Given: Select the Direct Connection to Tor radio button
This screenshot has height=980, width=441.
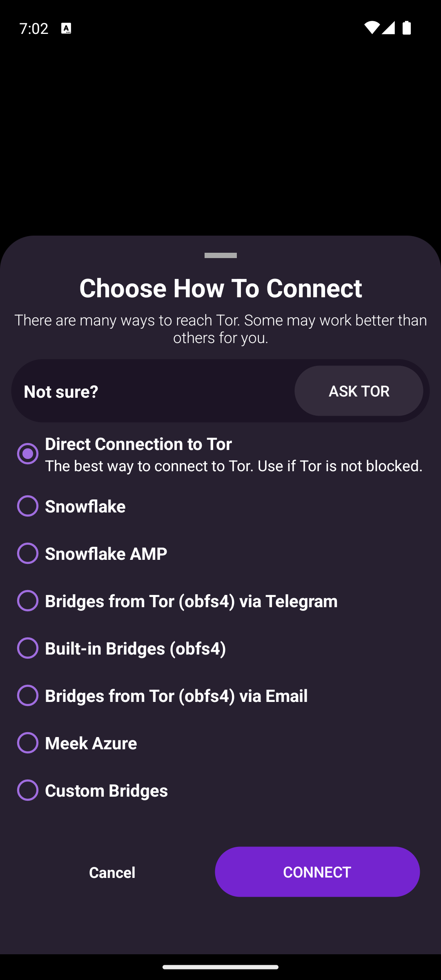Looking at the screenshot, I should (28, 454).
